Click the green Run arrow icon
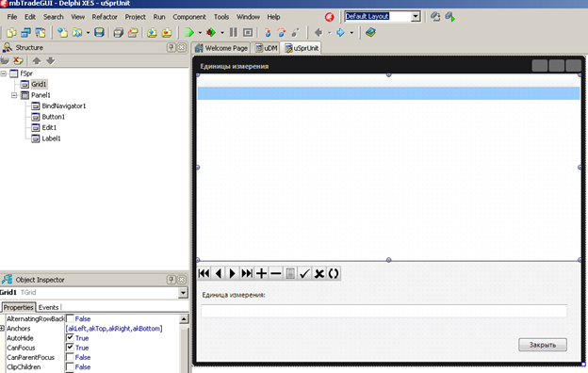588x373 pixels. [x=189, y=33]
